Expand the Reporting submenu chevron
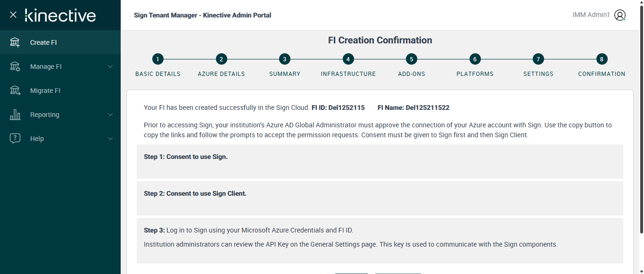The width and height of the screenshot is (644, 274). click(110, 115)
